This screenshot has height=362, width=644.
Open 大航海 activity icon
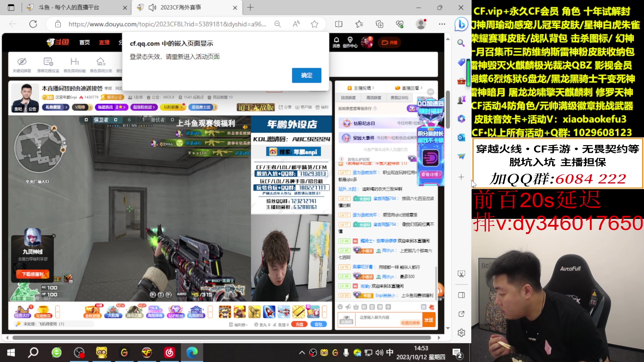point(113,312)
